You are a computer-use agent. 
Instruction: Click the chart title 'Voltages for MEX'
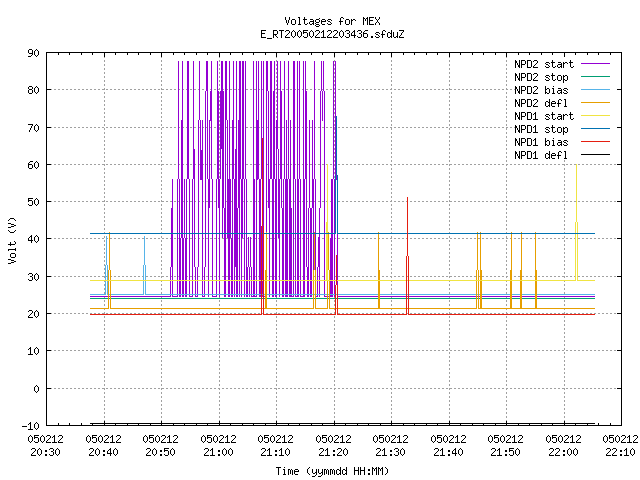[332, 21]
